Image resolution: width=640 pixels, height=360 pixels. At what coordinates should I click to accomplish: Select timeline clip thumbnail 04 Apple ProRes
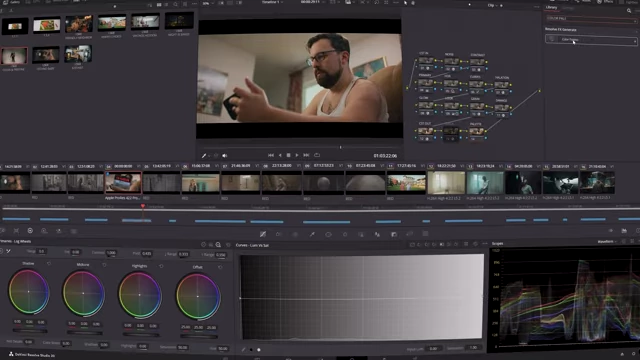coord(123,182)
